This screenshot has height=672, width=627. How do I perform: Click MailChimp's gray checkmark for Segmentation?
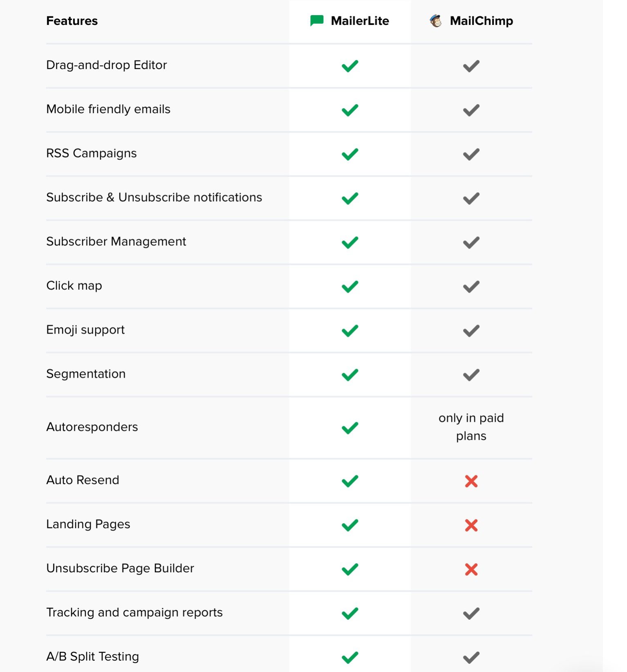point(471,375)
